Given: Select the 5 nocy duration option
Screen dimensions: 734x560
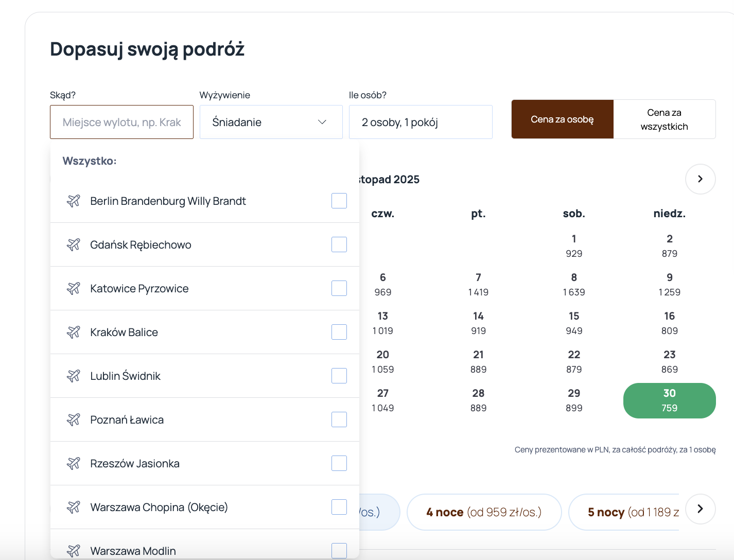Looking at the screenshot, I should [x=624, y=512].
